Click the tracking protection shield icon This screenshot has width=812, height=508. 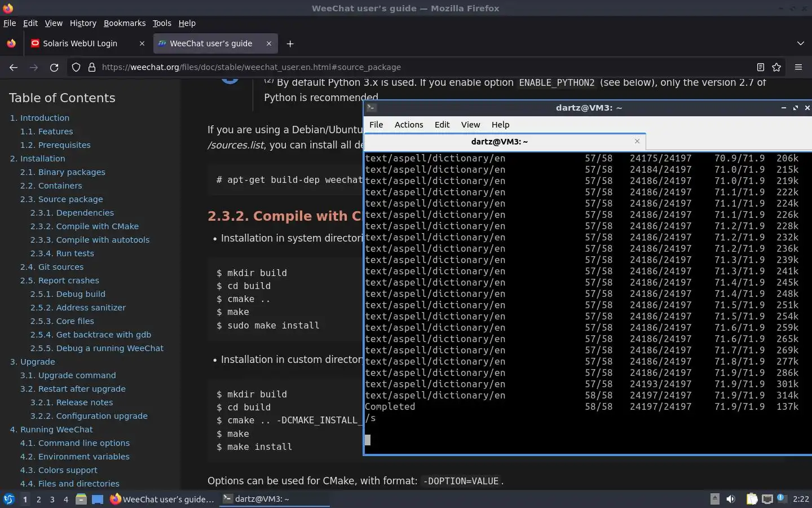pos(76,67)
